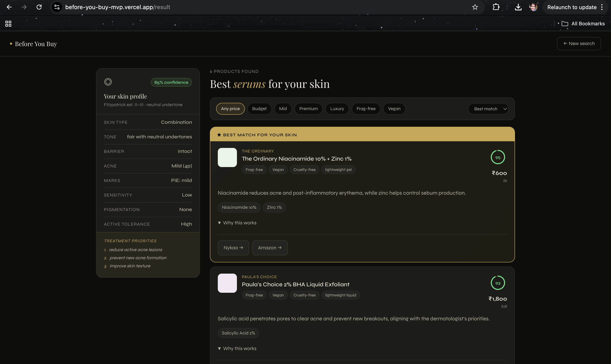This screenshot has width=611, height=364.
Task: Open the apps grid icon in the bookmarks bar
Action: pyautogui.click(x=8, y=23)
